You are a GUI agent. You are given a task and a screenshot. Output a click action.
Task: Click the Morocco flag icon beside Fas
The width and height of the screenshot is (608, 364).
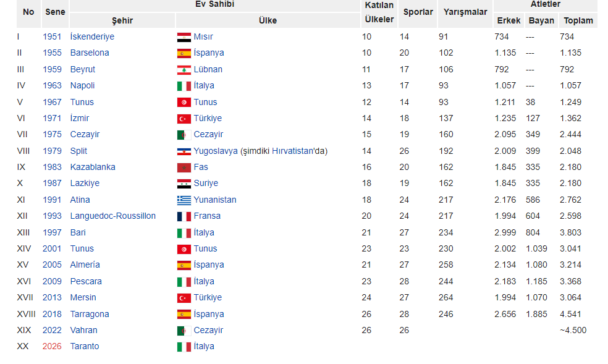[184, 168]
